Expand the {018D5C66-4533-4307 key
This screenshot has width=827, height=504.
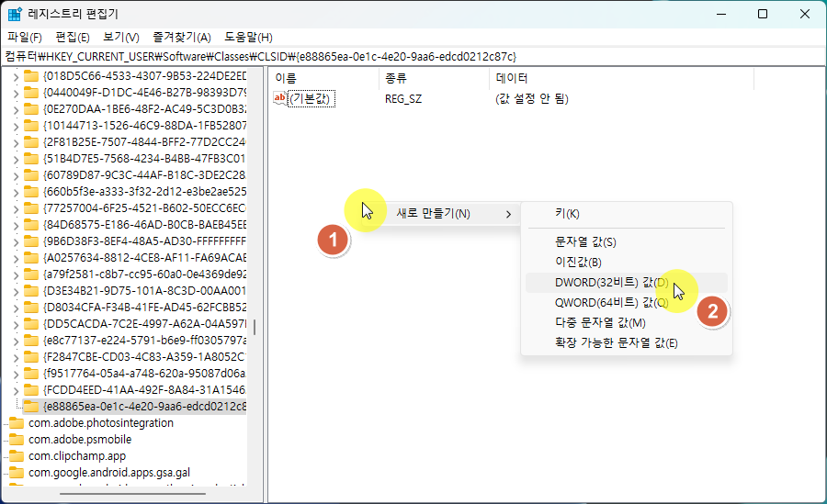16,77
